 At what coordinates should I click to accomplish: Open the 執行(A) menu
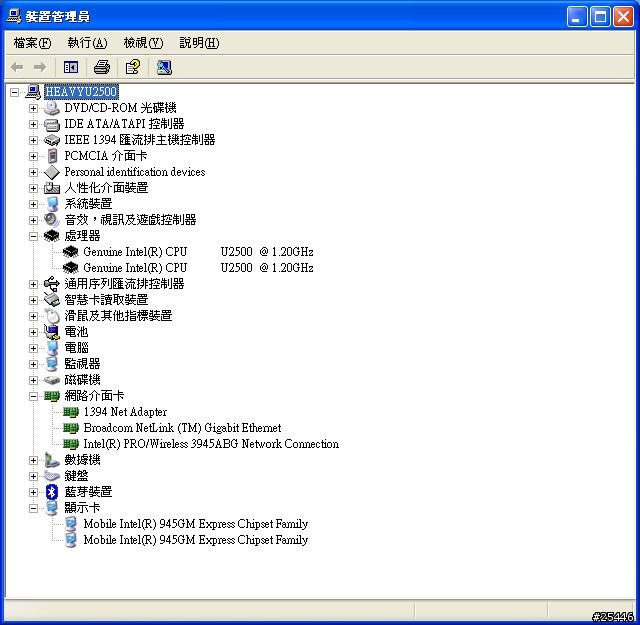87,42
